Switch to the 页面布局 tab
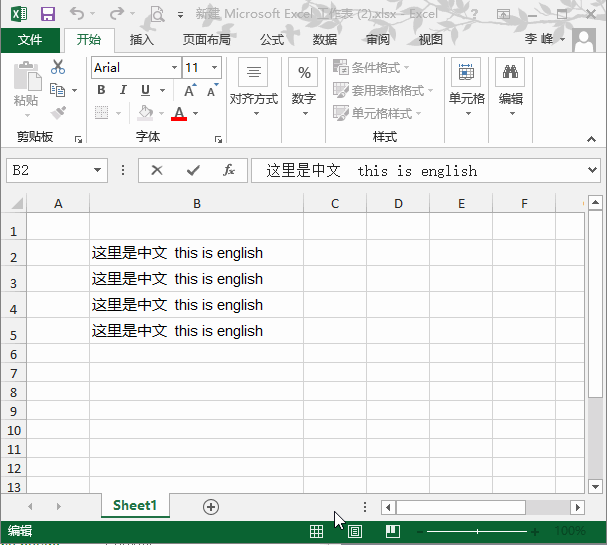The height and width of the screenshot is (545, 607). point(206,40)
